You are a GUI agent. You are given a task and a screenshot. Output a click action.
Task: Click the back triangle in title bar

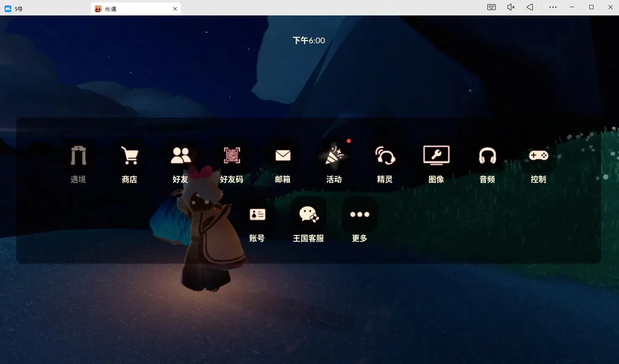[x=530, y=7]
